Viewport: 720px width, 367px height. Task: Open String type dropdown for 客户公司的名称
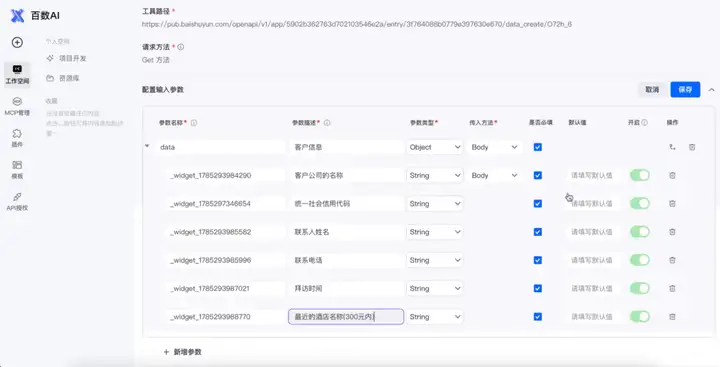(434, 175)
